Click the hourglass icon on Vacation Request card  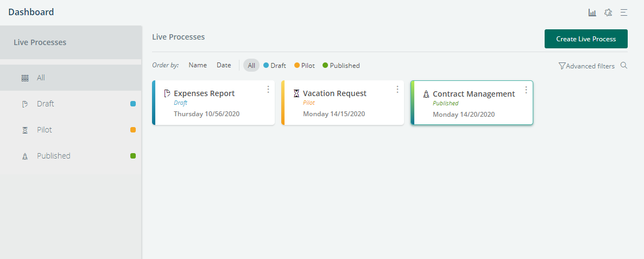(x=296, y=93)
